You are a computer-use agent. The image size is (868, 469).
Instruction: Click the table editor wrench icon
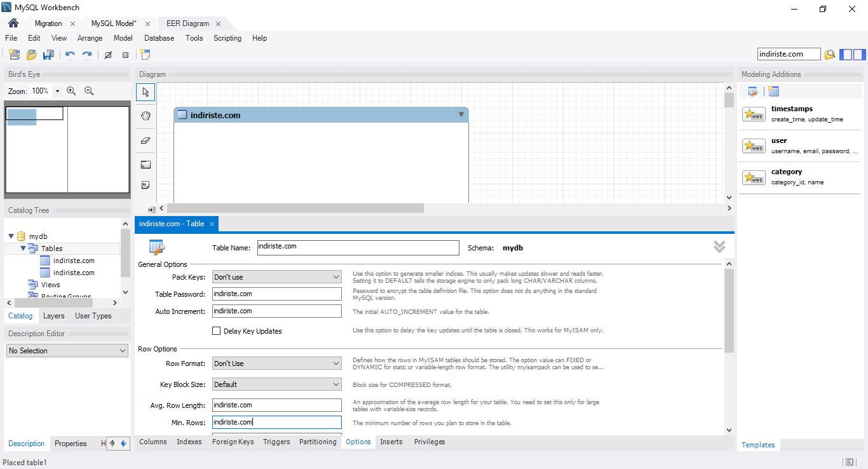tap(157, 247)
